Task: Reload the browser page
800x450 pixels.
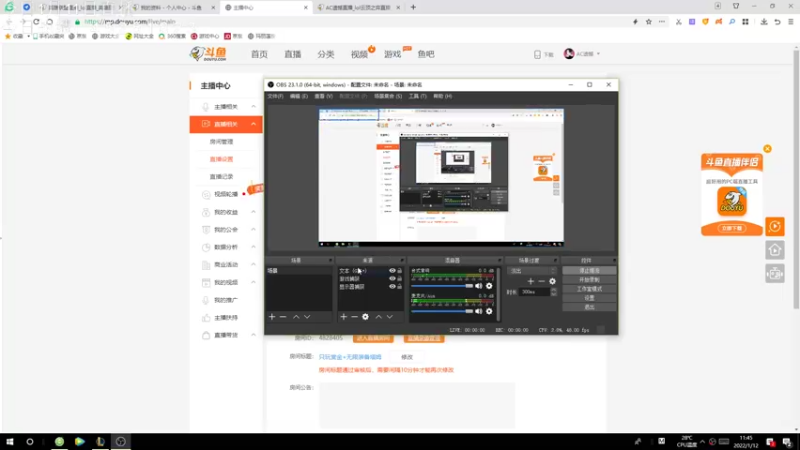Action: coord(36,22)
